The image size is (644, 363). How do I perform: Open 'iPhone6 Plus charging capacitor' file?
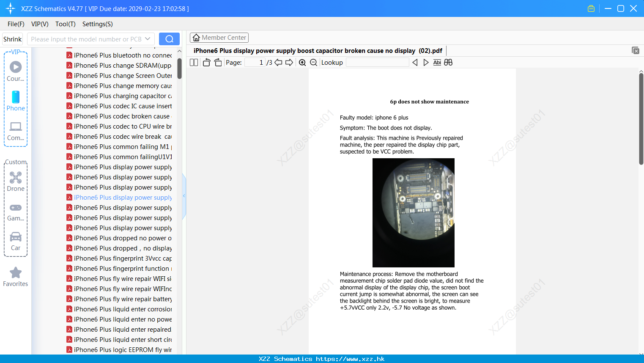coord(119,96)
